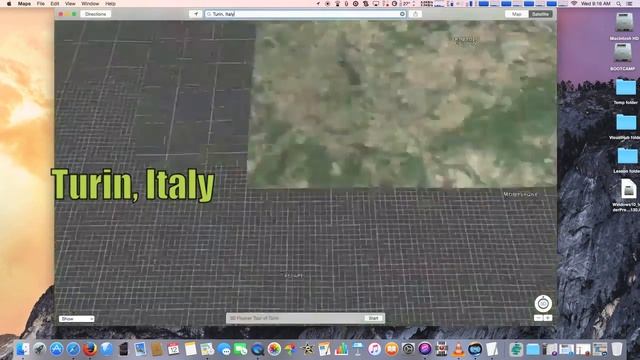640x360 pixels.
Task: Open the Window menu
Action: pos(90,4)
